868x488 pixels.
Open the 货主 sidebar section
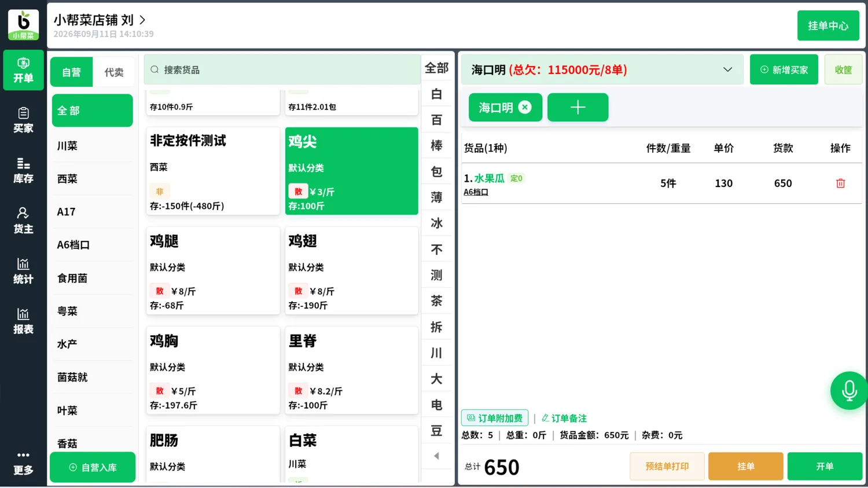point(23,221)
